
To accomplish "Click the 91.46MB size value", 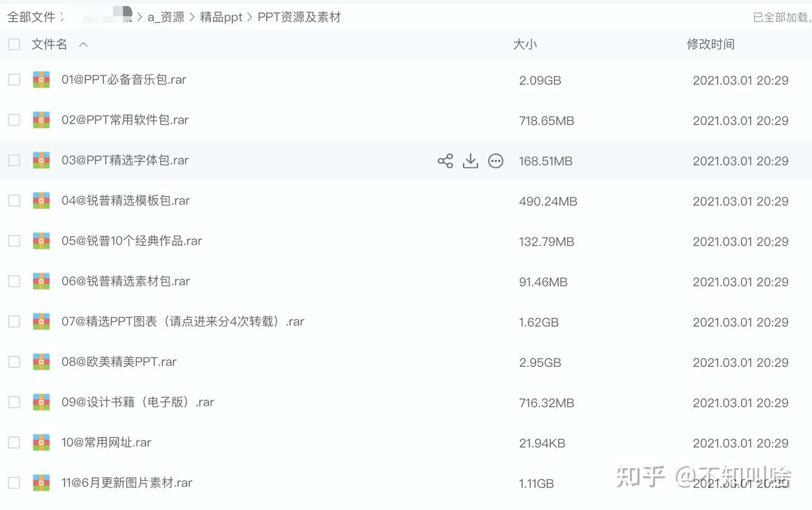I will (x=543, y=282).
